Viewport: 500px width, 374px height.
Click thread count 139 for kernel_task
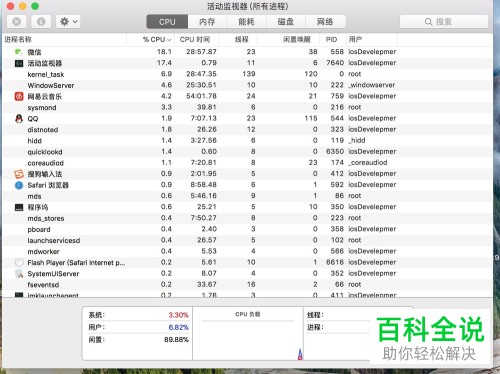pos(249,74)
